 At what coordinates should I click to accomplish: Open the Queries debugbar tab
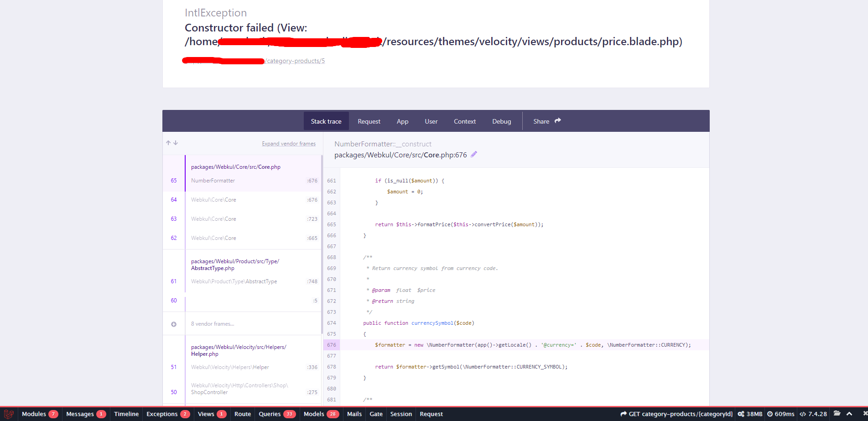277,414
